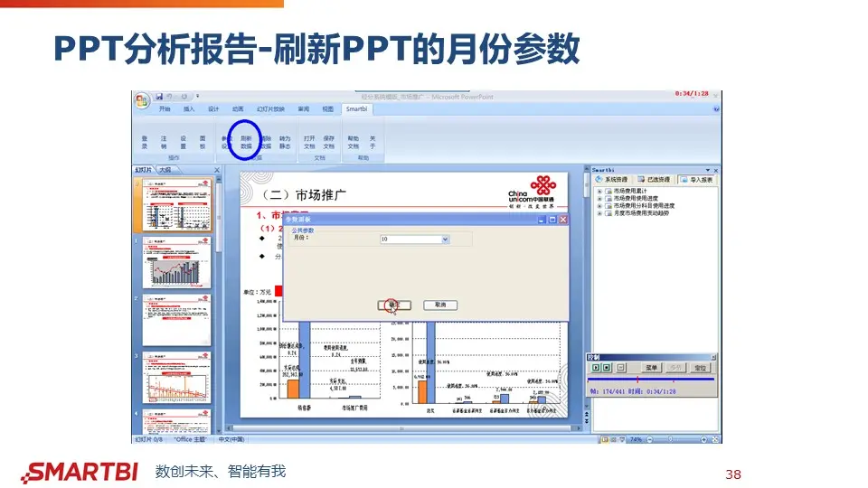Image resolution: width=868 pixels, height=488 pixels.
Task: Open the 插入 ribbon tab
Action: click(x=189, y=109)
